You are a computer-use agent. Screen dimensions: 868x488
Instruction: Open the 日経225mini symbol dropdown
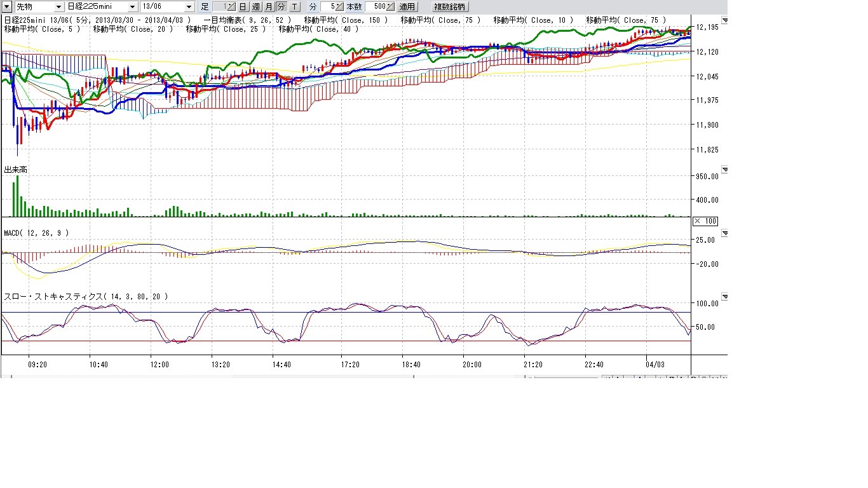[132, 6]
